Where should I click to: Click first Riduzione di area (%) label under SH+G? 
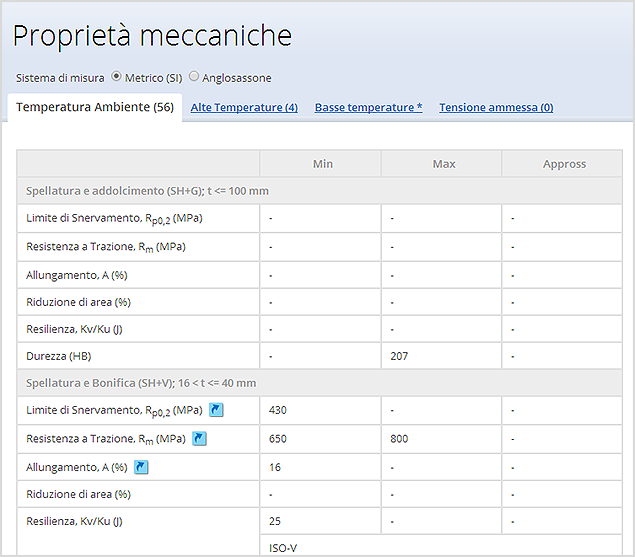pos(79,302)
